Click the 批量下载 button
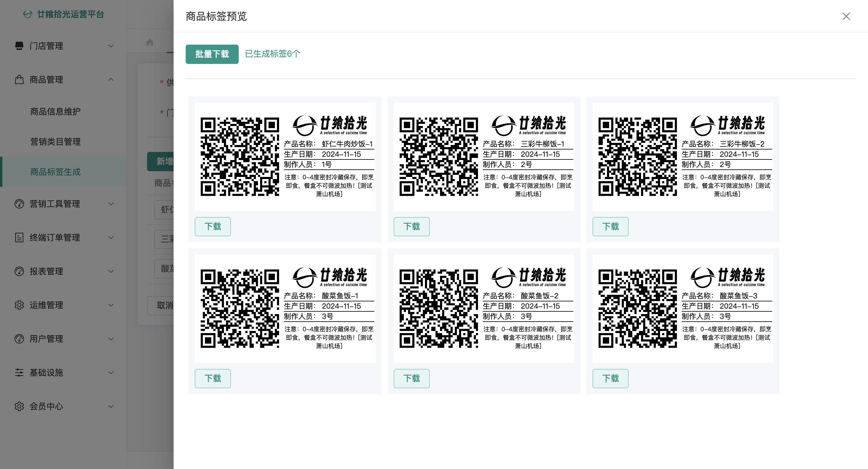The image size is (868, 469). [212, 54]
